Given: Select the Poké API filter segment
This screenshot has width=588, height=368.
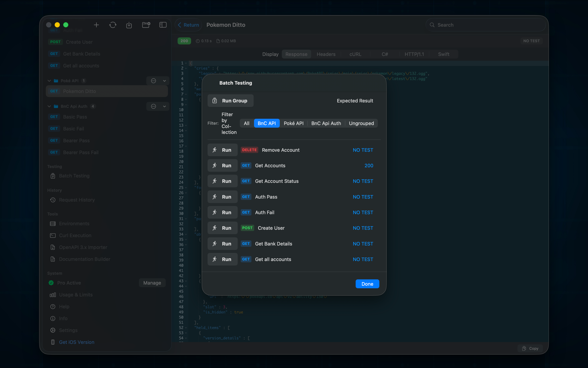Looking at the screenshot, I should [294, 123].
